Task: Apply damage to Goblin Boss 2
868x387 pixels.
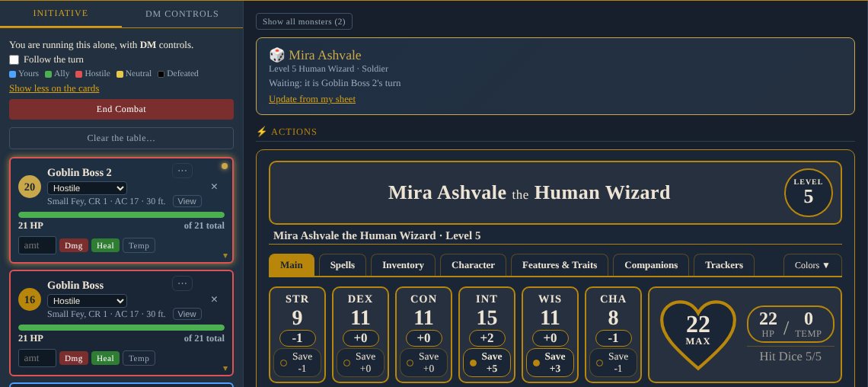Action: tap(74, 245)
